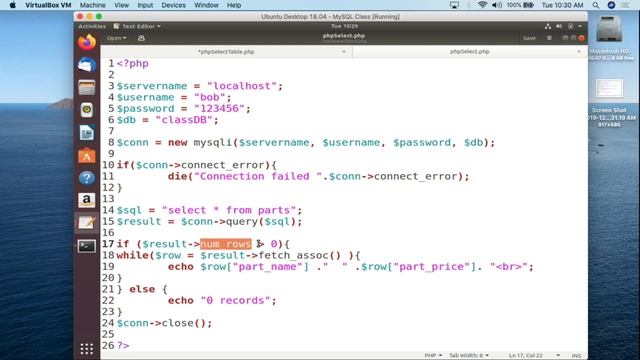Click the macOS volume icon
This screenshot has height=360, width=640.
[496, 5]
